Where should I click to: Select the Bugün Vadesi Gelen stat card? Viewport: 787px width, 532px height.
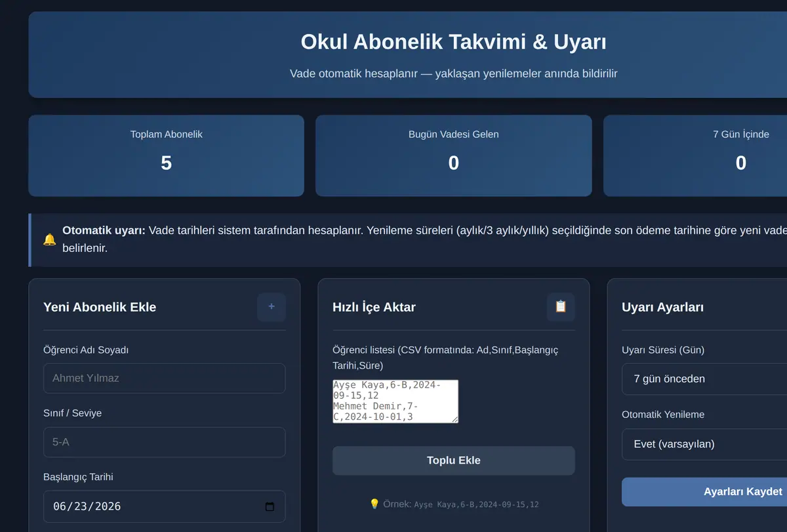[x=454, y=155]
